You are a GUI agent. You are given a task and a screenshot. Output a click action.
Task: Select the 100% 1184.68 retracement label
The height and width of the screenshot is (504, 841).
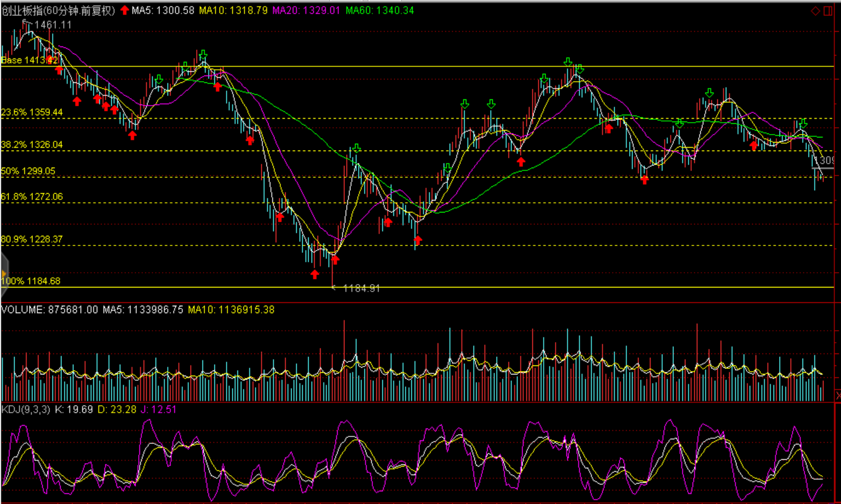(31, 281)
